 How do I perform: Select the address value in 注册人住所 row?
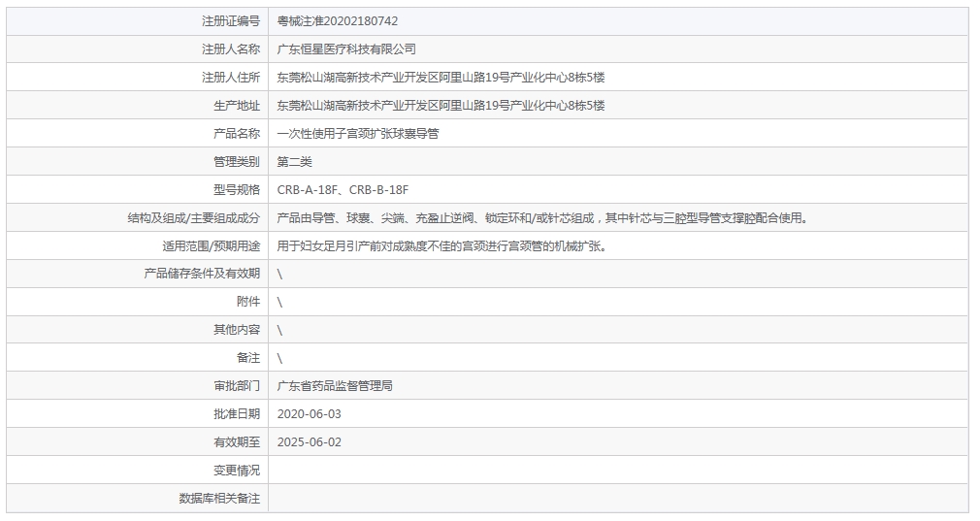coord(441,78)
